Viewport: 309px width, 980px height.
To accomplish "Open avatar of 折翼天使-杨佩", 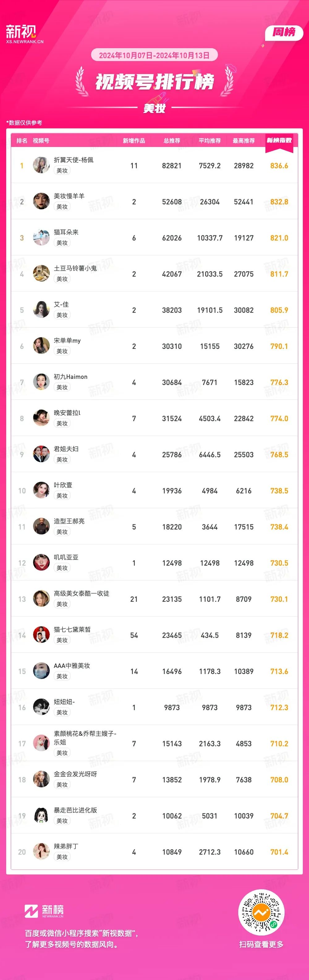I will [x=41, y=165].
